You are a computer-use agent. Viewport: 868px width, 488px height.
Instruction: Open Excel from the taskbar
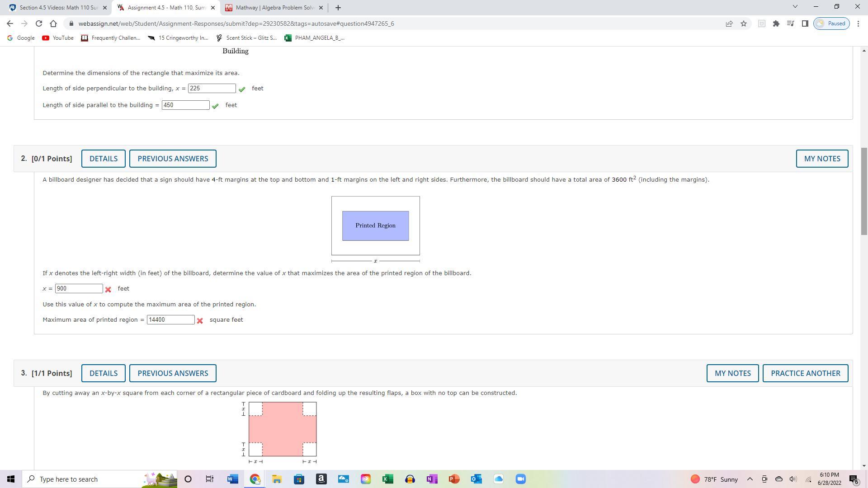pos(387,479)
